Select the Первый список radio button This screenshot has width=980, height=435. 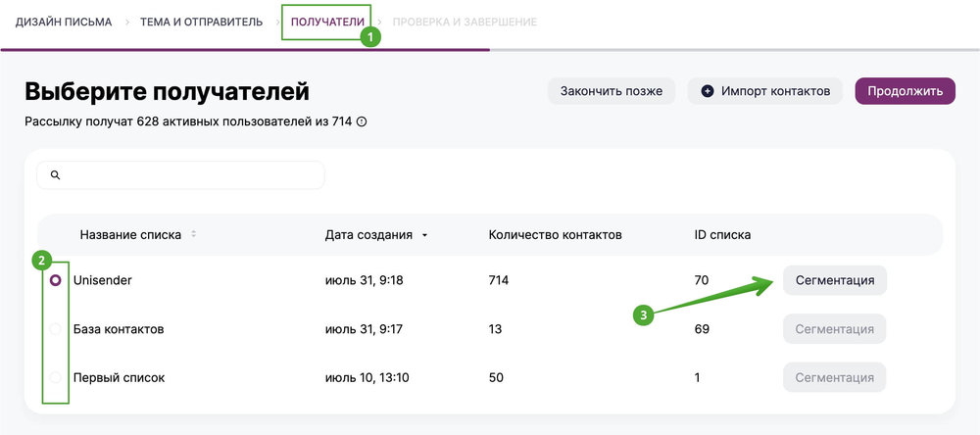[56, 377]
